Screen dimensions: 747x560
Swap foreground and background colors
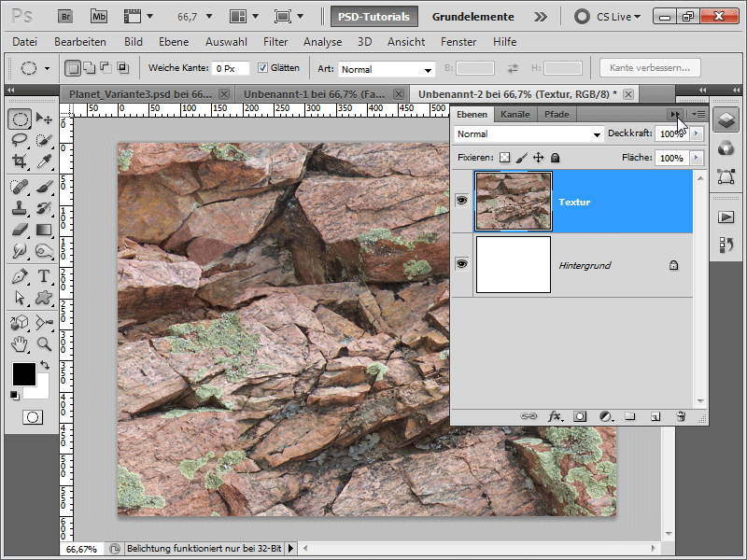click(44, 365)
